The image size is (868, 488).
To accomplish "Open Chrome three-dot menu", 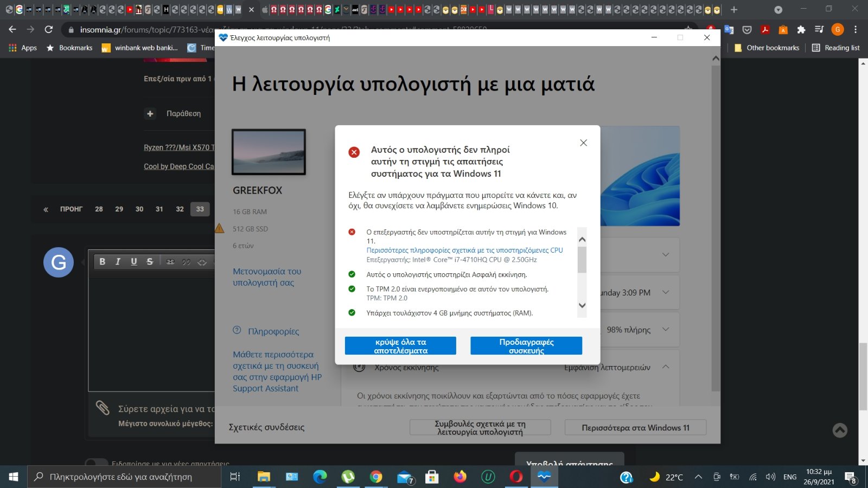I will 856,29.
